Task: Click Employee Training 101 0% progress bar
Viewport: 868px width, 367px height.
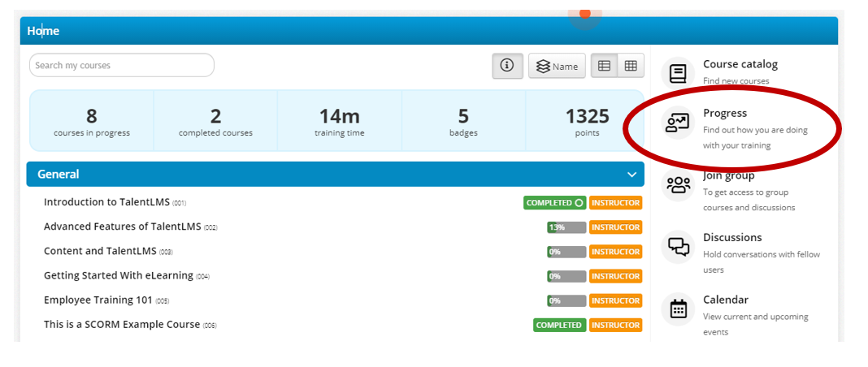Action: click(566, 300)
